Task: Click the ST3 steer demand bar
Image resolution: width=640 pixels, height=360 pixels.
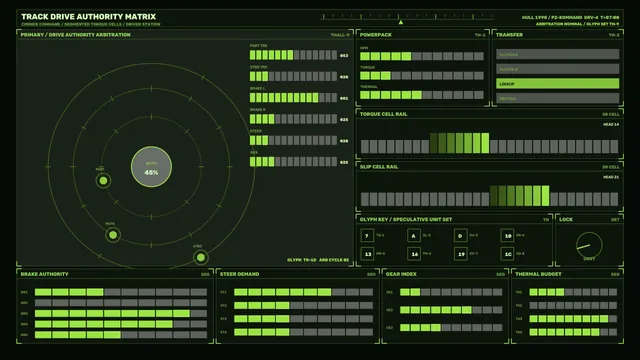Action: point(304,319)
